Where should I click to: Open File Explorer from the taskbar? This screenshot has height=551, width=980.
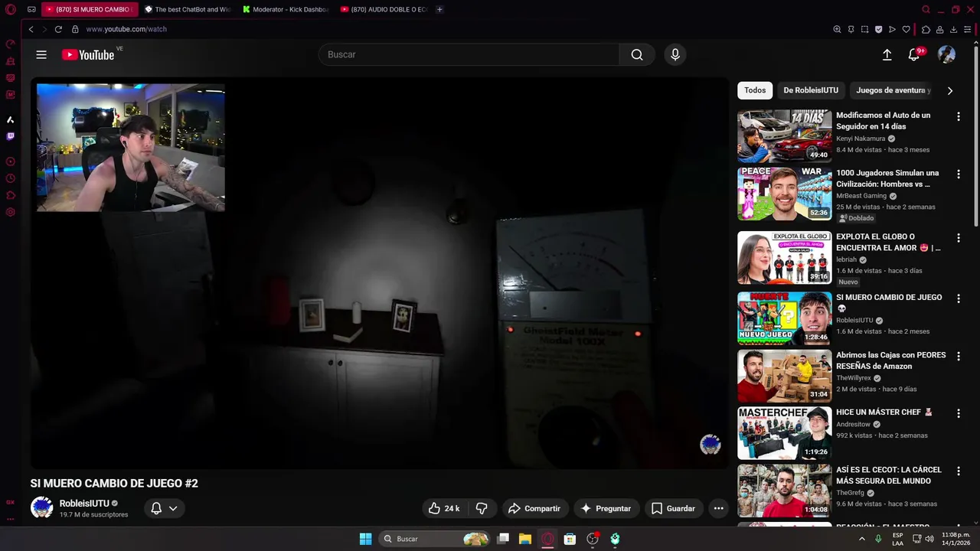point(525,539)
